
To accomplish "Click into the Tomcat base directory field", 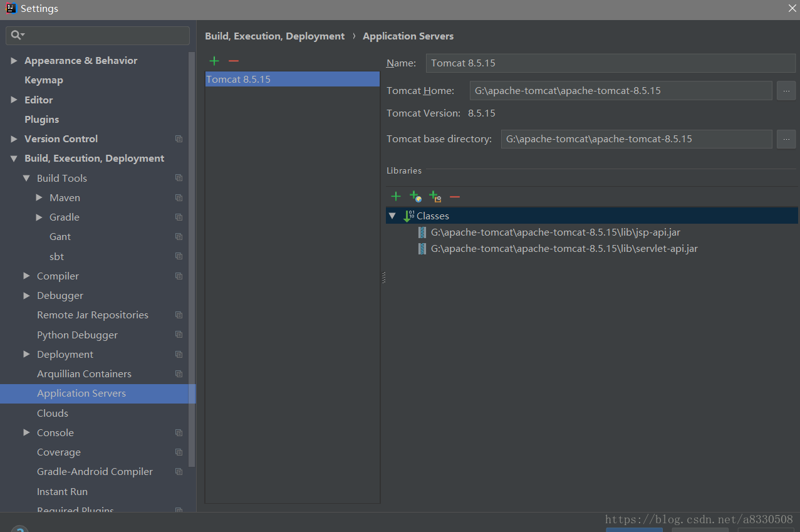I will point(636,139).
